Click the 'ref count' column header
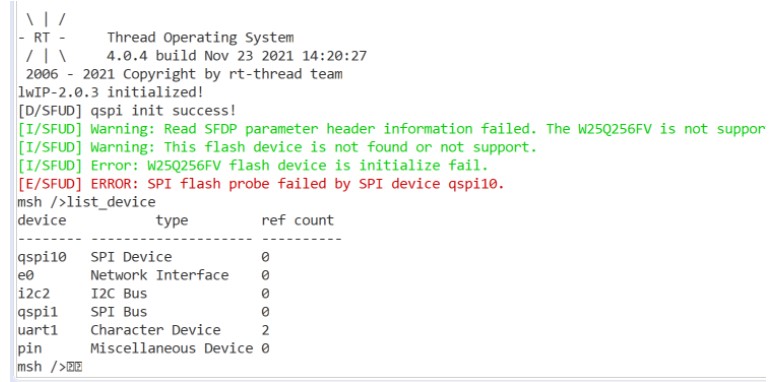The image size is (779, 382). coord(298,220)
